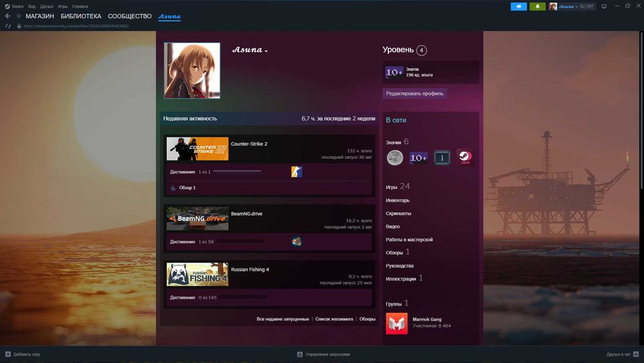This screenshot has height=363, width=644.
Task: Go to the БИБЛИОТЕКА tab
Action: [81, 16]
